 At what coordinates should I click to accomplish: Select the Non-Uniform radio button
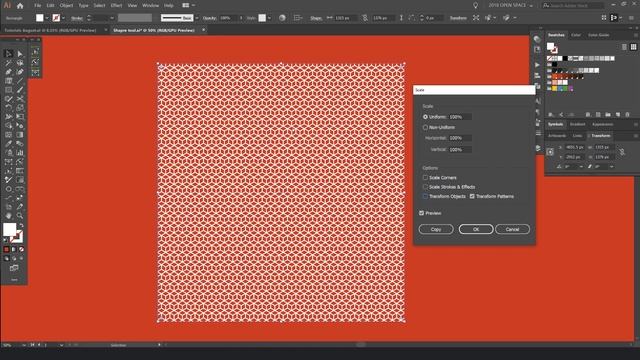pos(425,127)
